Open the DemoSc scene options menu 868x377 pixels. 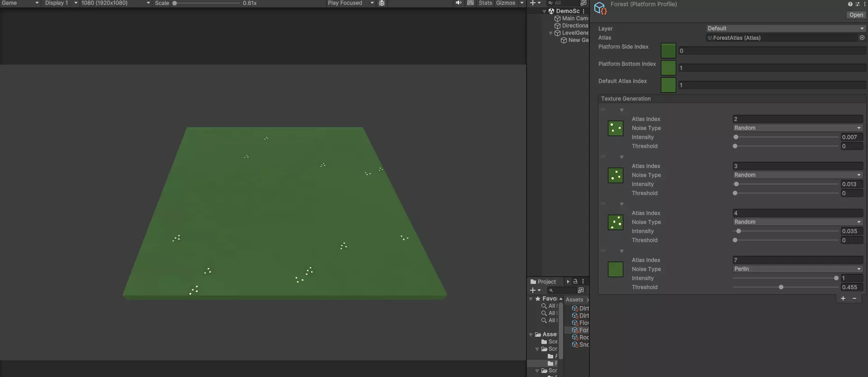pyautogui.click(x=583, y=11)
